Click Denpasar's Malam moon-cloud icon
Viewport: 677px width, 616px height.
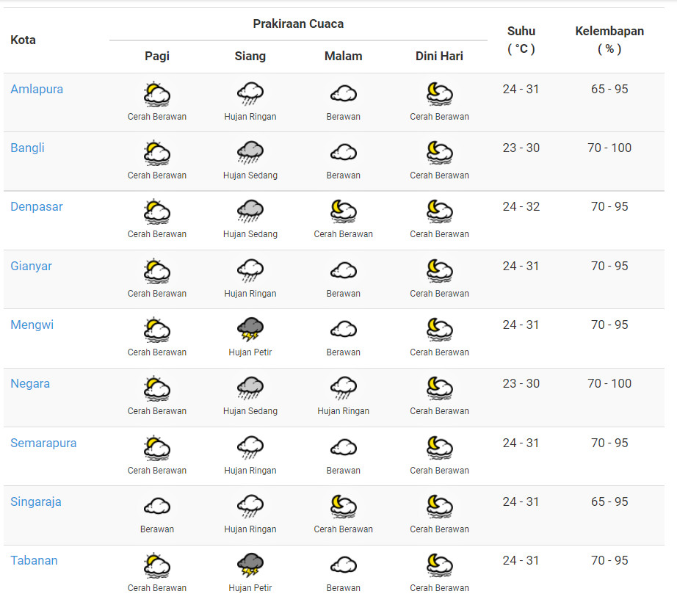coord(343,211)
